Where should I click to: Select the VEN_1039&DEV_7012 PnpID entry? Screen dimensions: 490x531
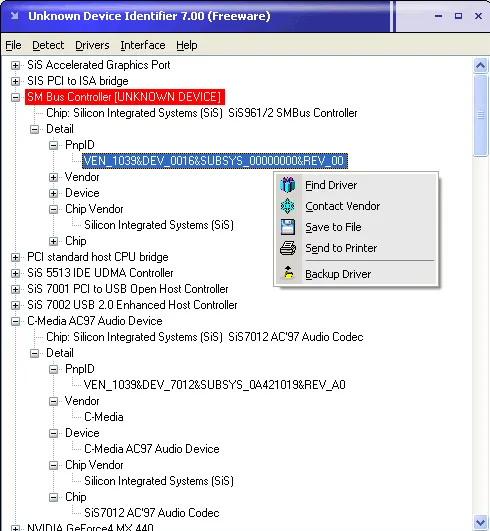(x=214, y=385)
